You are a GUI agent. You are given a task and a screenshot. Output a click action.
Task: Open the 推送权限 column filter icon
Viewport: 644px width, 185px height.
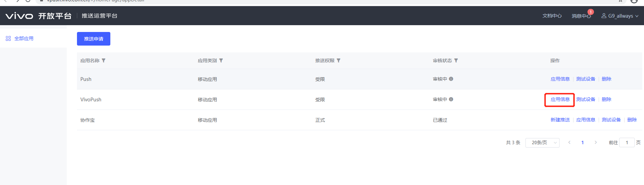(x=339, y=61)
